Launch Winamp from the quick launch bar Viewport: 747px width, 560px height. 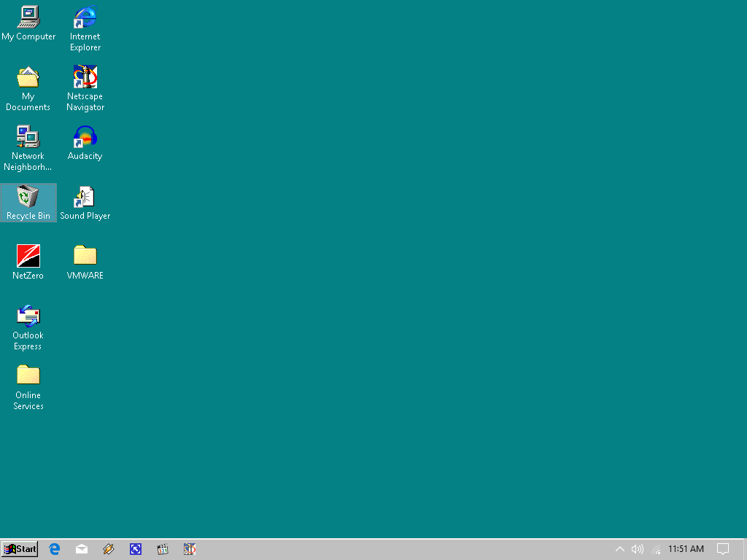pos(109,549)
